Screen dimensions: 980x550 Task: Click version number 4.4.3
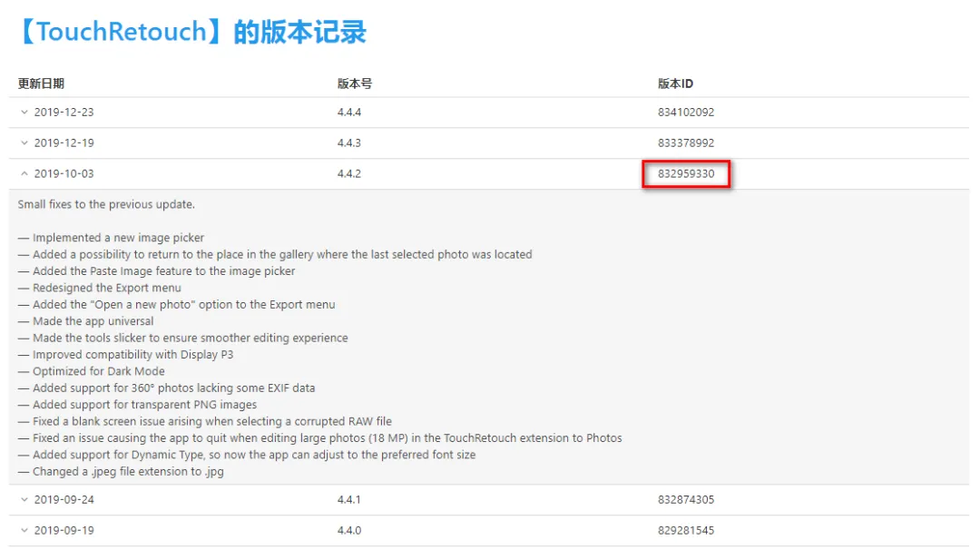point(349,143)
